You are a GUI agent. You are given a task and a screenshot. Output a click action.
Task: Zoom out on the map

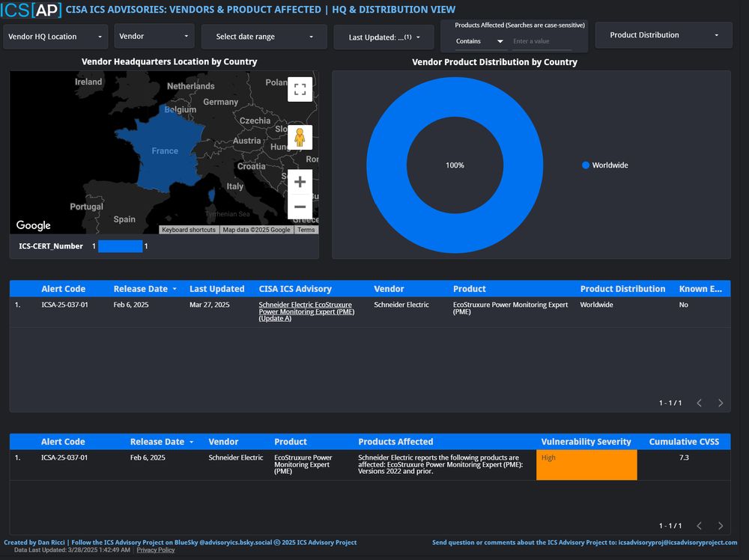[x=300, y=207]
